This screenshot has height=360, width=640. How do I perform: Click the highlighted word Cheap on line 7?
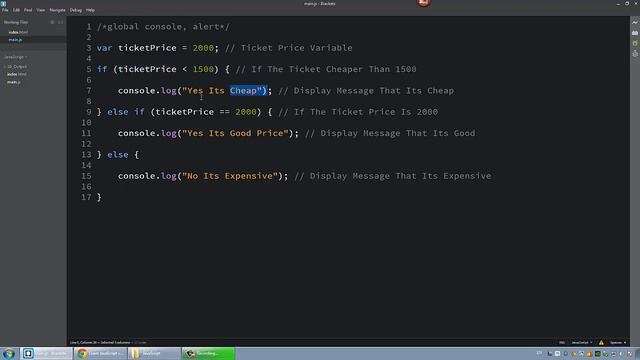point(243,91)
